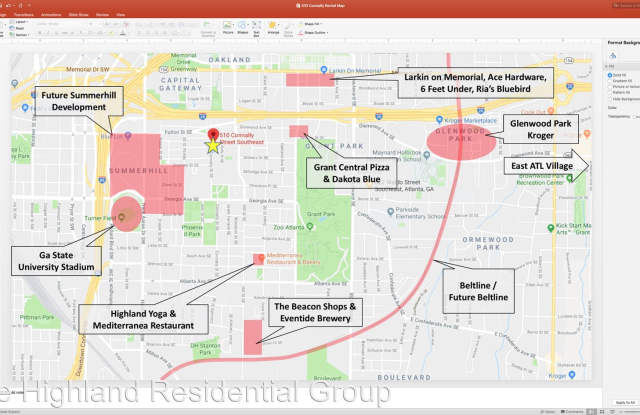Select the Beltline / Future Beltline callout
This screenshot has height=415, width=640.
tap(478, 291)
